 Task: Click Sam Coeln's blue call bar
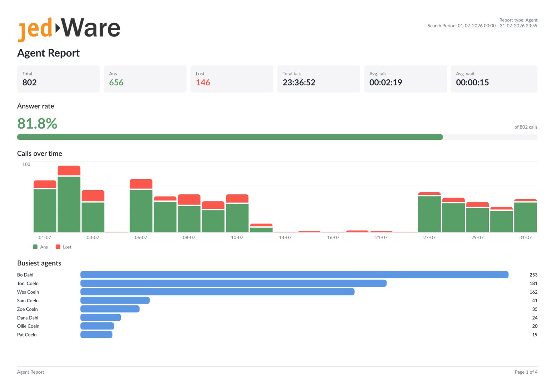click(115, 300)
